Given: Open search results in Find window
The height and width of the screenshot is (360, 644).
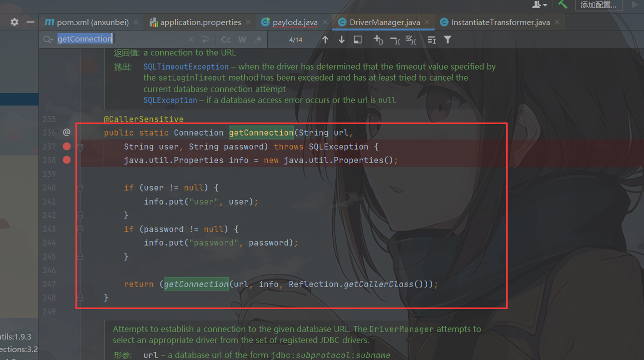Looking at the screenshot, I should (x=358, y=39).
